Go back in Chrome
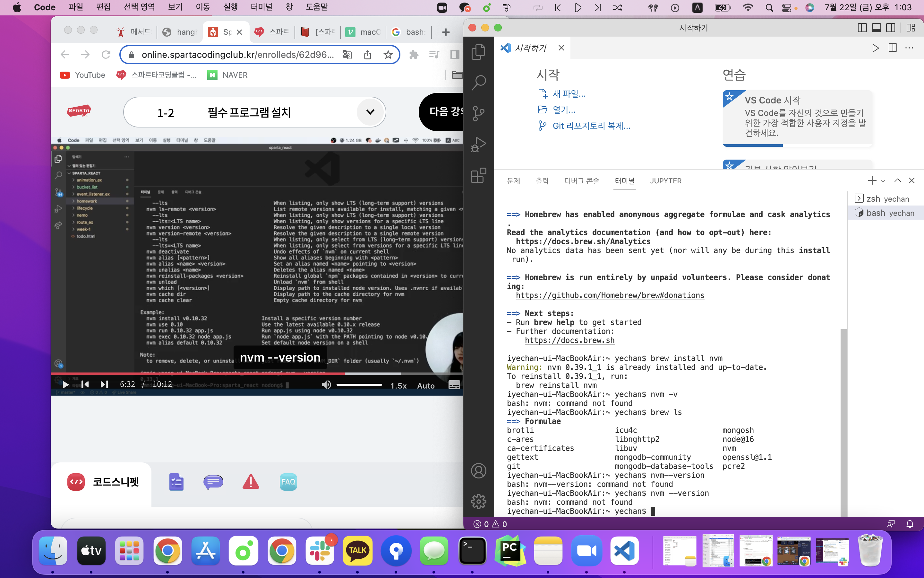 [x=65, y=55]
